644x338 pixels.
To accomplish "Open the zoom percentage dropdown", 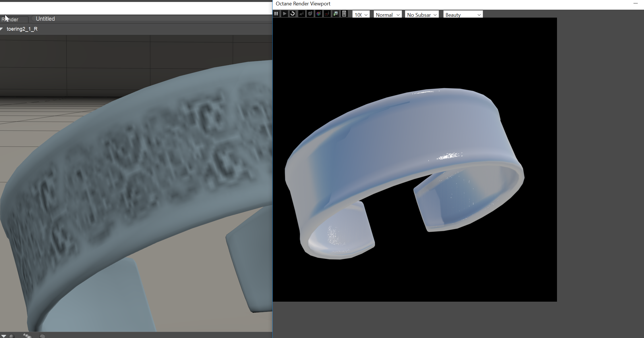I will click(361, 15).
